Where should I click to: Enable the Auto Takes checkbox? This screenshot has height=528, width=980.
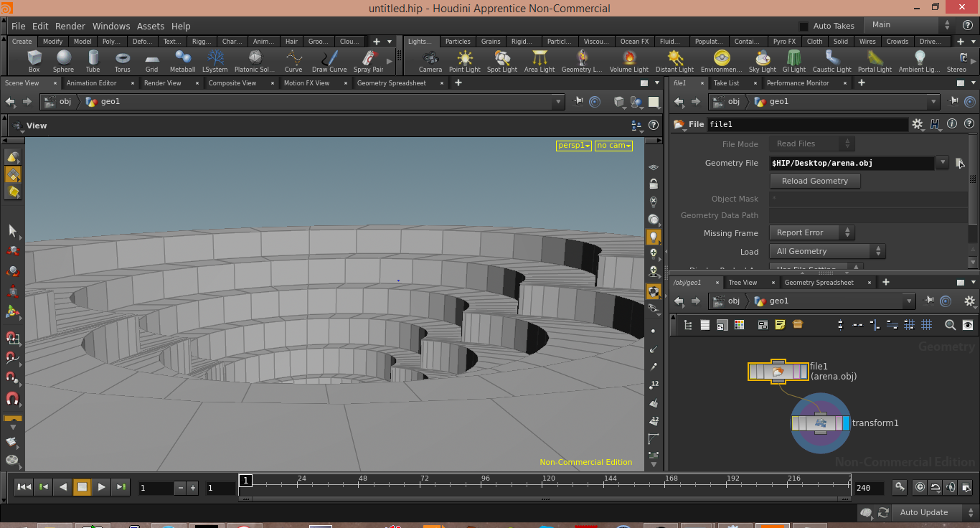coord(804,26)
